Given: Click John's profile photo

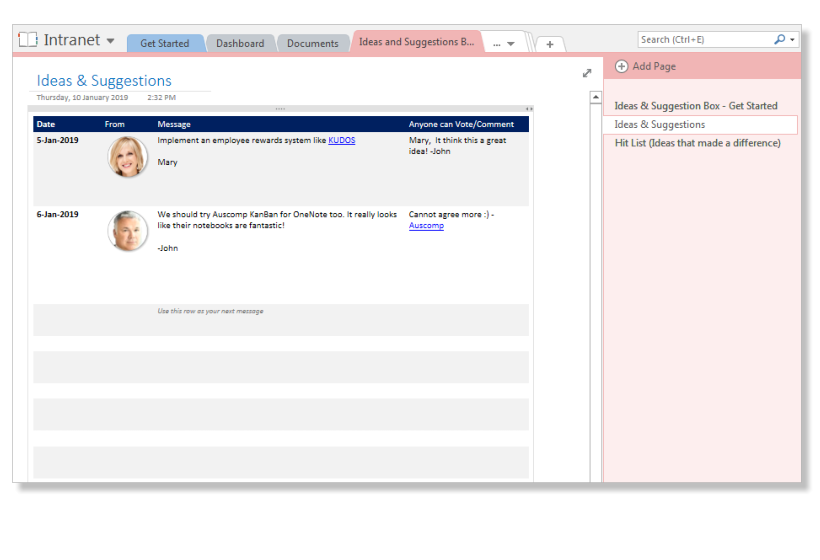Looking at the screenshot, I should pyautogui.click(x=128, y=231).
